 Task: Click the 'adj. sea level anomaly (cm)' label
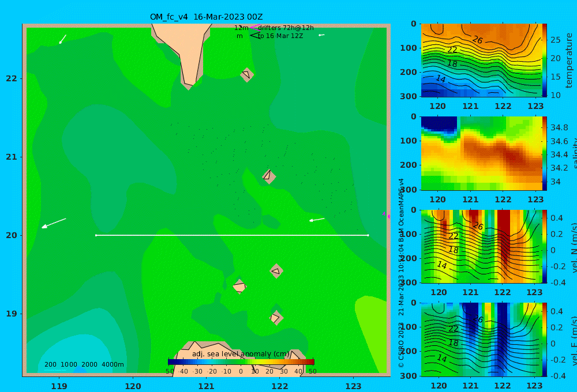[x=241, y=354]
